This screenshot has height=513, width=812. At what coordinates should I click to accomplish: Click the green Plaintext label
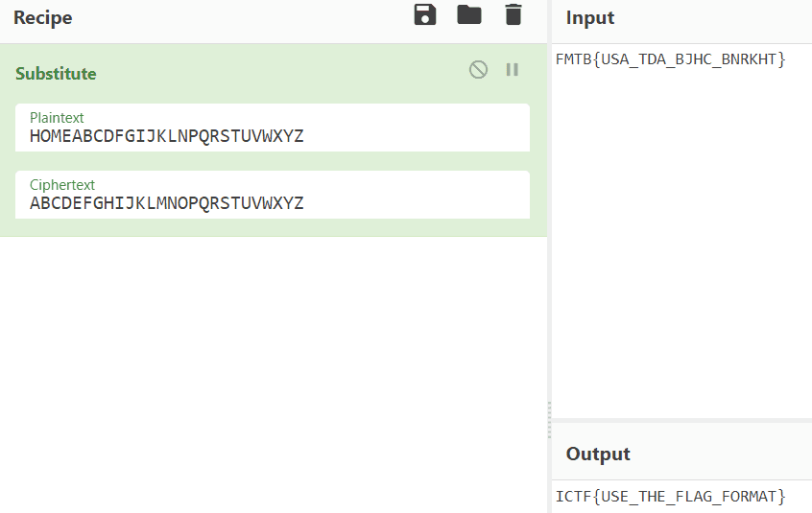(x=57, y=117)
